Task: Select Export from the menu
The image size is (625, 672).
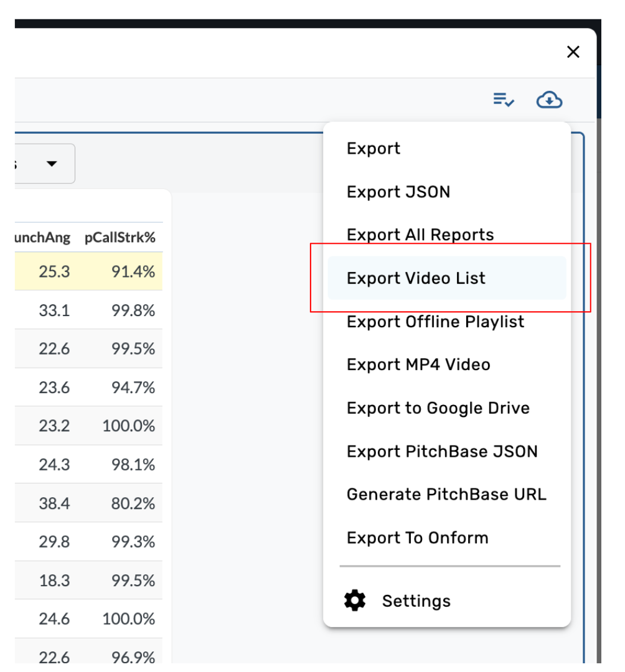Action: pyautogui.click(x=374, y=149)
